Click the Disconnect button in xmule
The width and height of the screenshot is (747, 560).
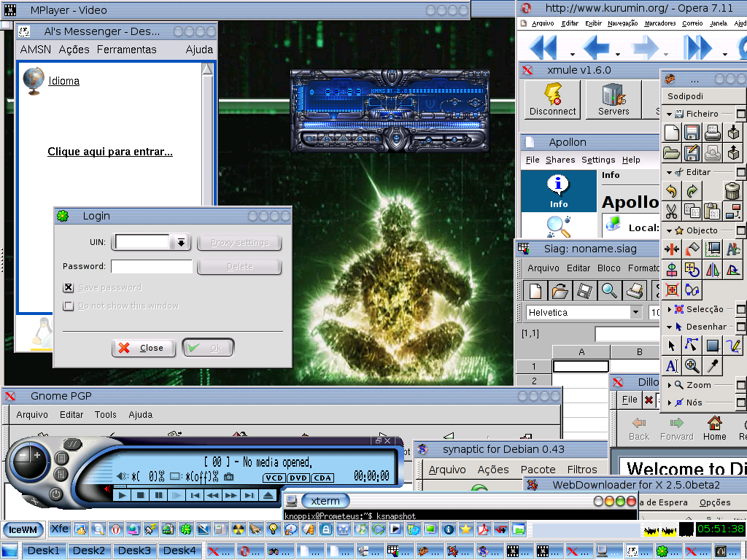click(553, 99)
